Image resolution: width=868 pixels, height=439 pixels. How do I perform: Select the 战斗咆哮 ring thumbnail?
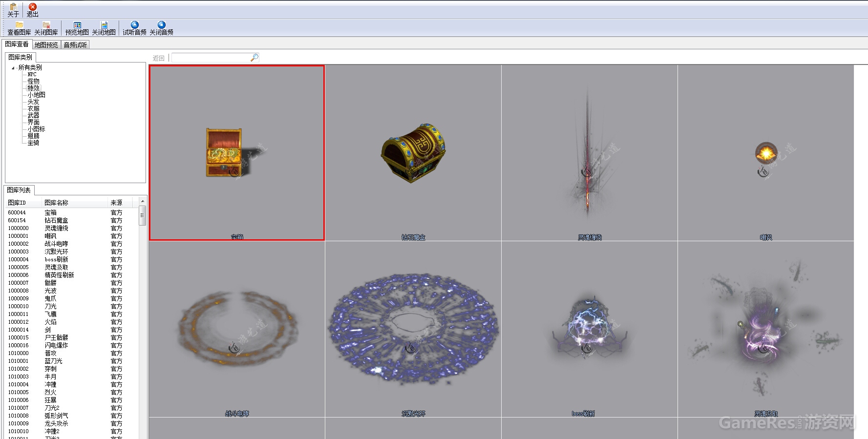click(237, 329)
